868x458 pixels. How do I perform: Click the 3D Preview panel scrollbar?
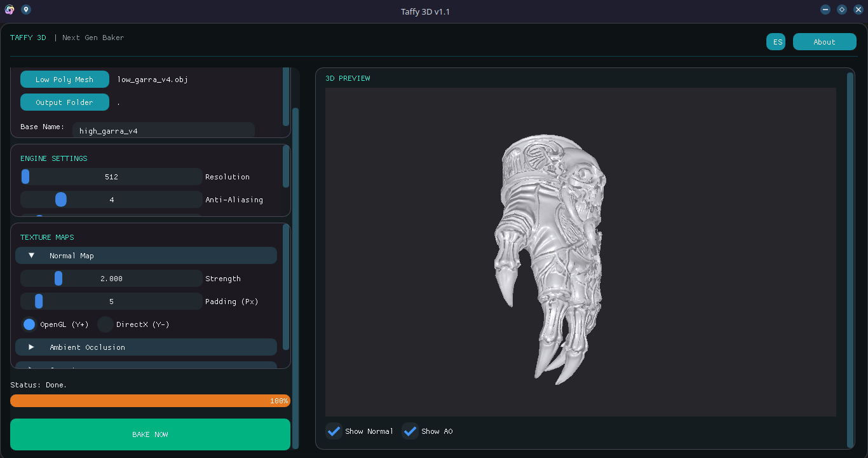pos(850,260)
